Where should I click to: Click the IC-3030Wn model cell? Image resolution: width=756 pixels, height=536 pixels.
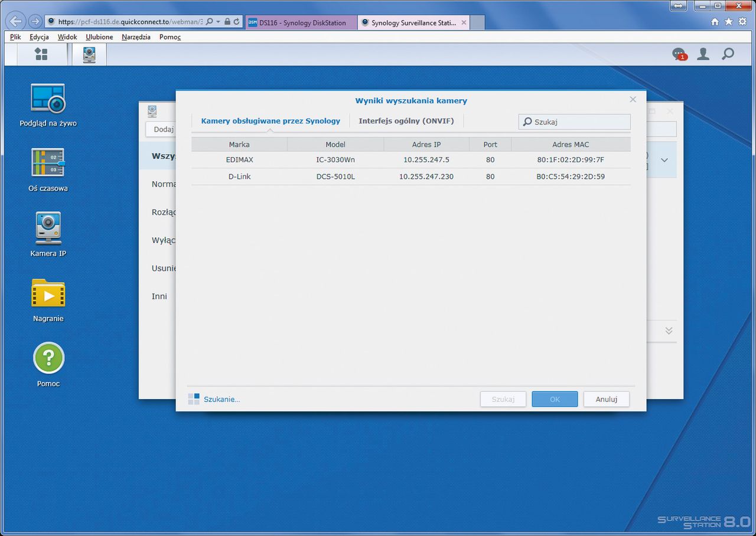point(335,159)
